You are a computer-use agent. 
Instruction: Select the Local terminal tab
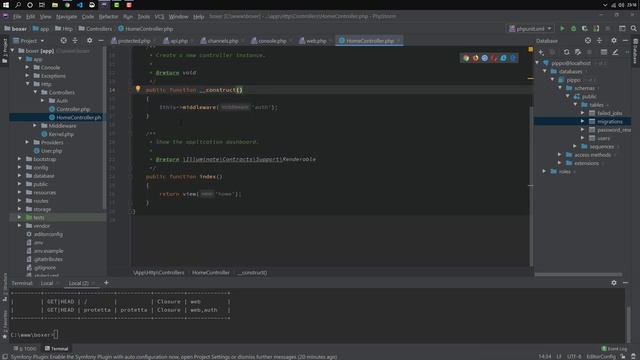(x=47, y=283)
